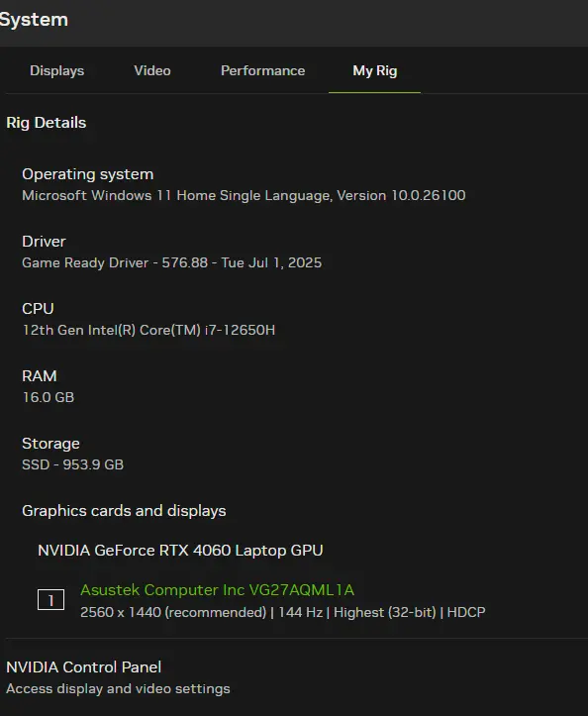The height and width of the screenshot is (716, 588).
Task: Select Game Ready Driver 576.88 text
Action: [171, 262]
